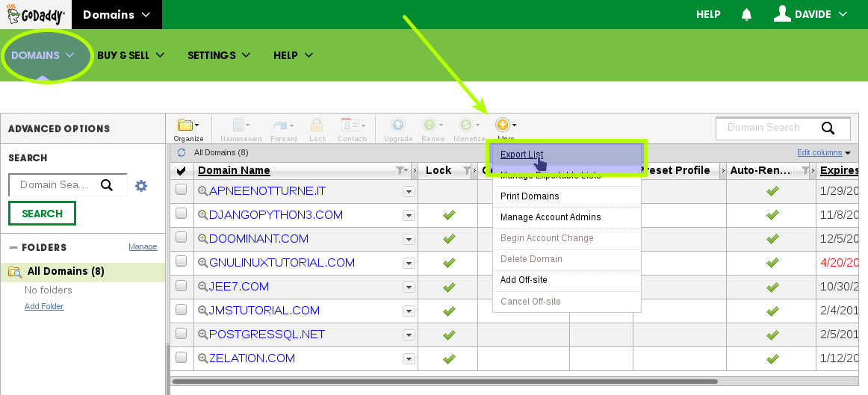Check the GNULINUXTUTORIAL.COM row checkbox
The width and height of the screenshot is (868, 395).
181,261
